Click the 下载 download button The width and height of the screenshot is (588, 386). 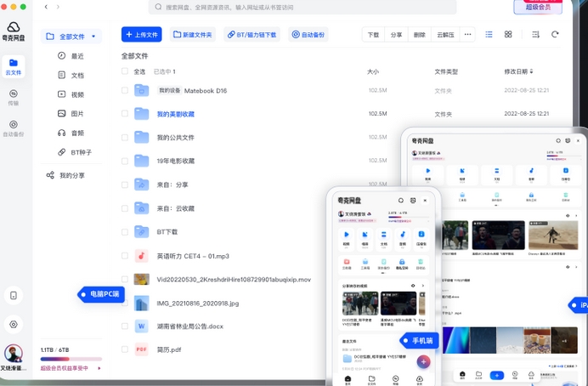tap(374, 35)
